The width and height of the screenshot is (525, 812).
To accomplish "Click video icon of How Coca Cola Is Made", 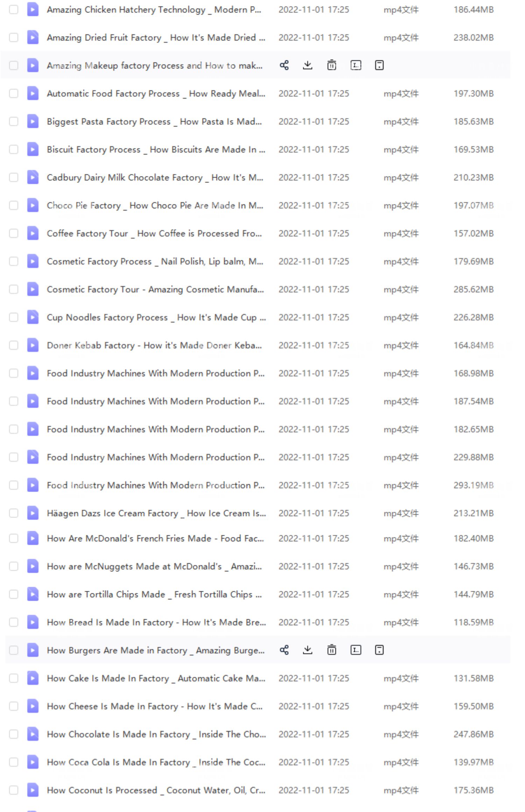I will [x=33, y=762].
